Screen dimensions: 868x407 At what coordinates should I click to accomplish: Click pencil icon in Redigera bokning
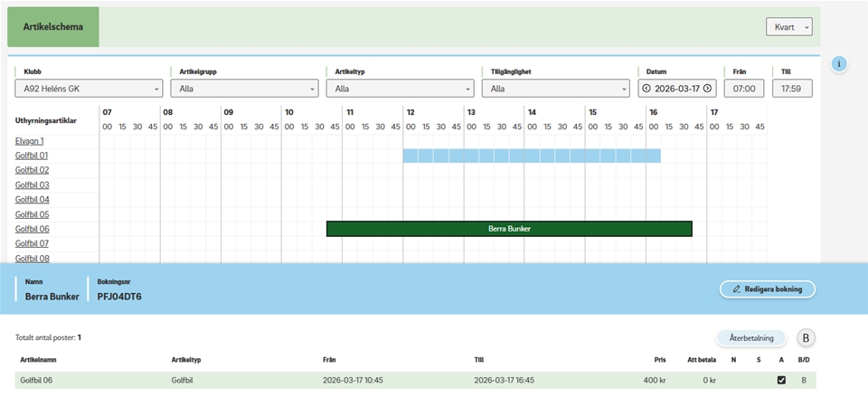(737, 289)
